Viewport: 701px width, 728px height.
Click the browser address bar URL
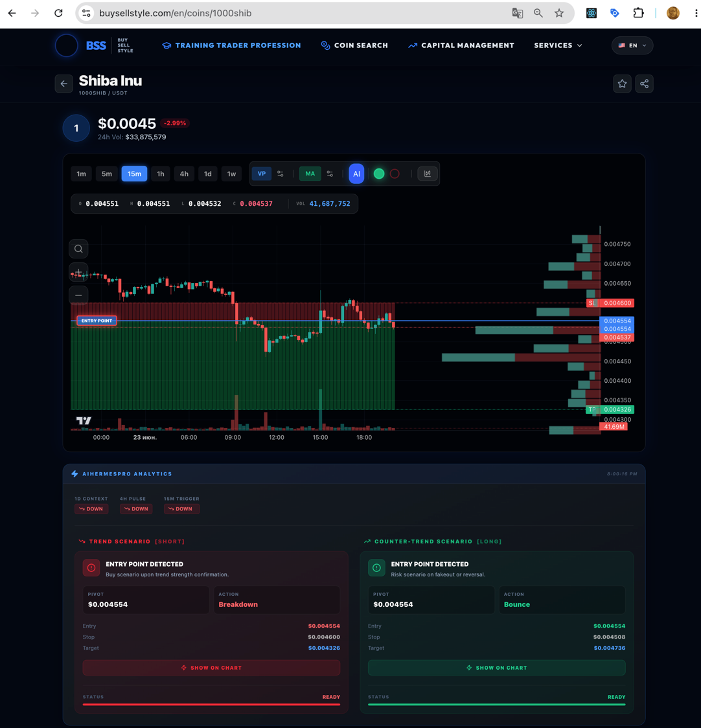coord(176,13)
